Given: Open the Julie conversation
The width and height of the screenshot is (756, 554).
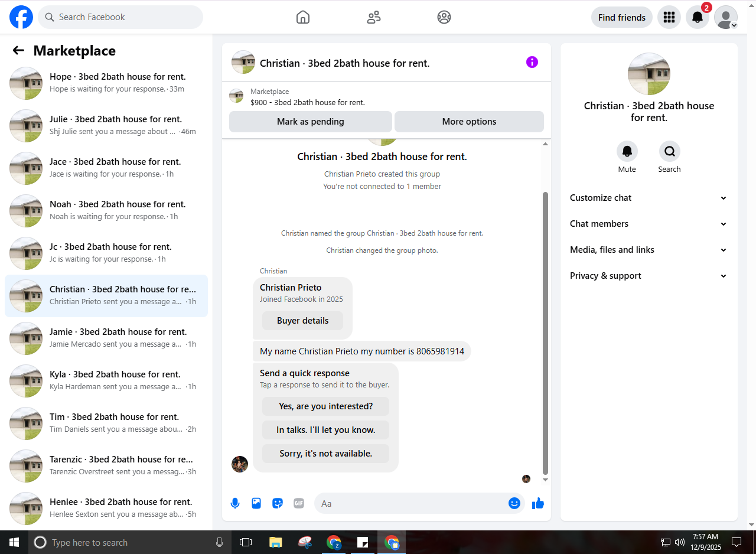Looking at the screenshot, I should coord(106,126).
